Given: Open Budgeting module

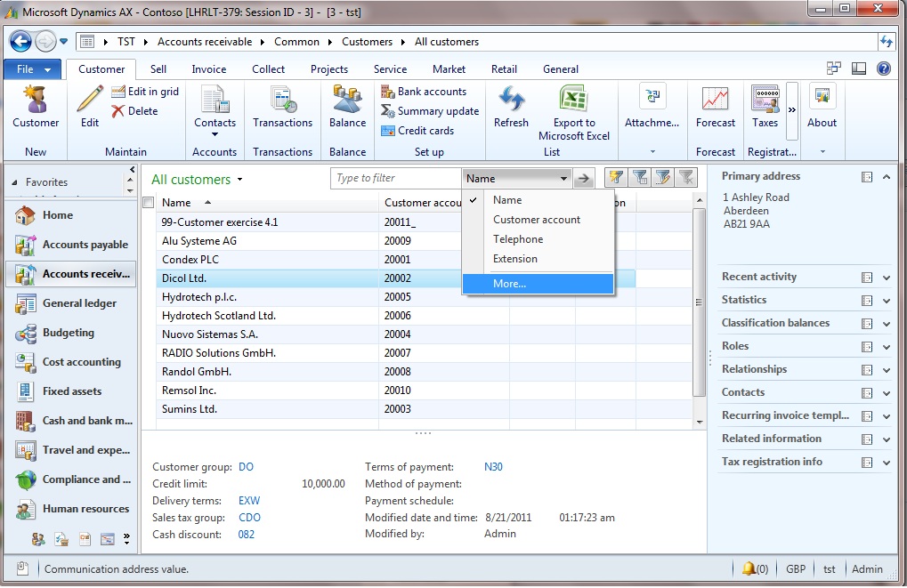Looking at the screenshot, I should (x=72, y=333).
